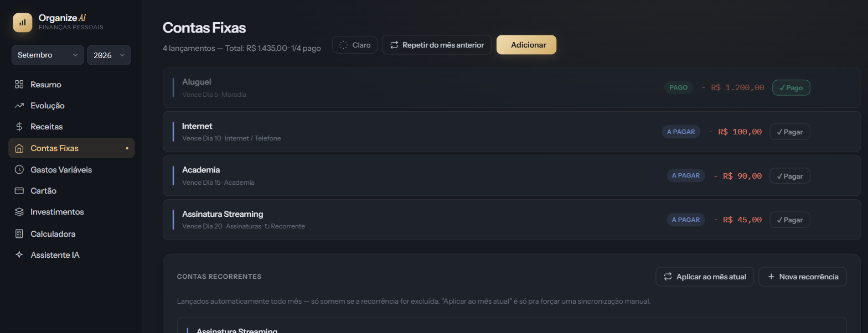
Task: Click Vence Dia 15 · Academia text
Action: [x=218, y=183]
